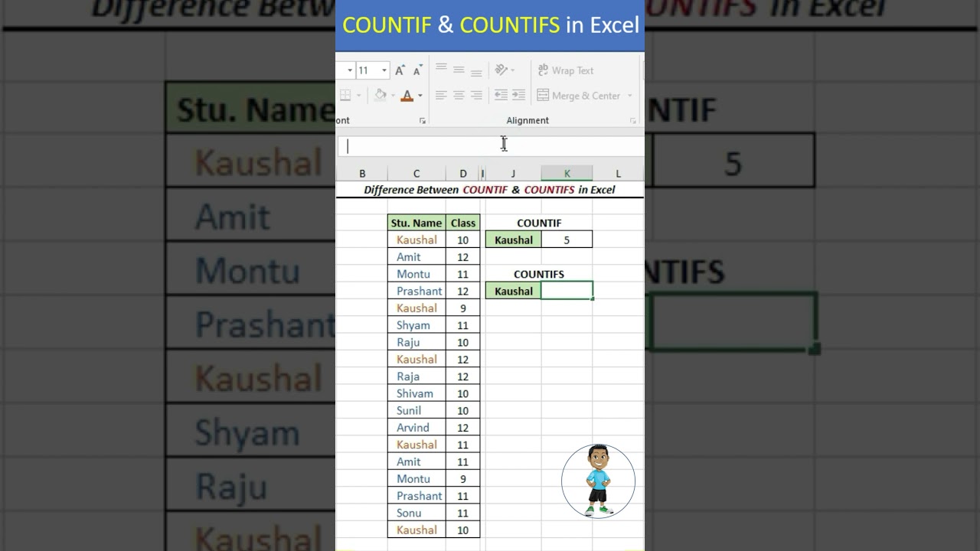Click the Increase Indent icon
980x551 pixels.
[518, 96]
